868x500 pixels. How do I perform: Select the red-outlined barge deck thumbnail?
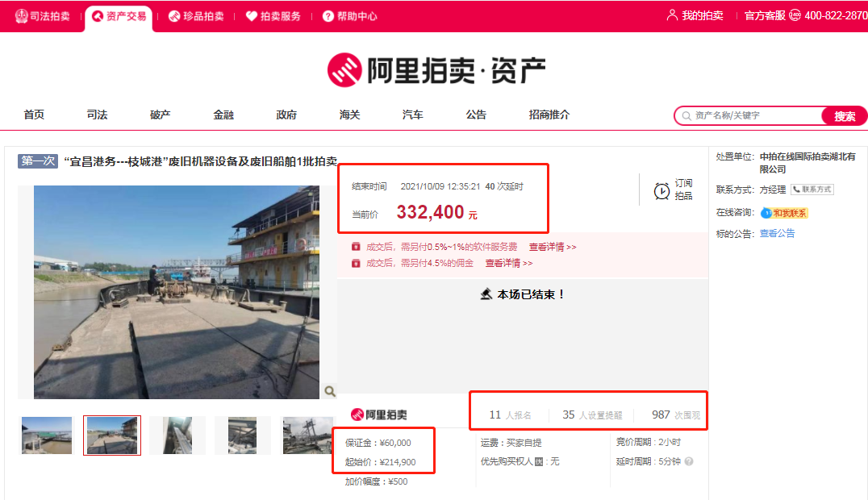112,435
